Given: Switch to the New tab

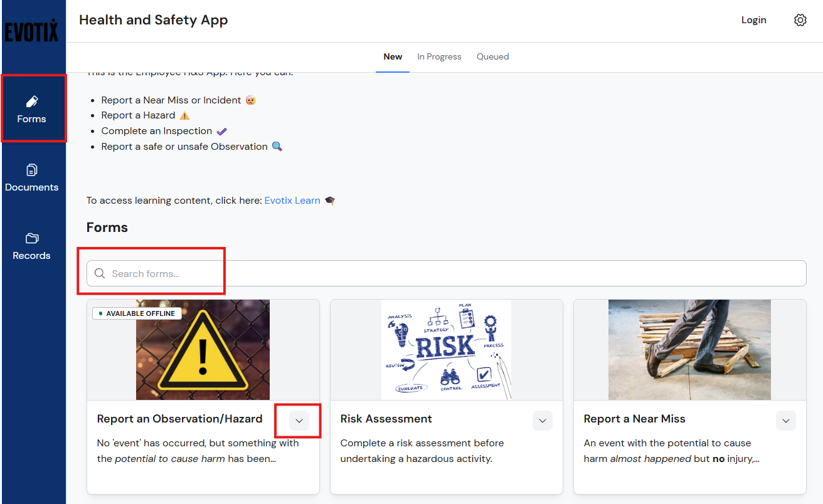Looking at the screenshot, I should click(393, 56).
